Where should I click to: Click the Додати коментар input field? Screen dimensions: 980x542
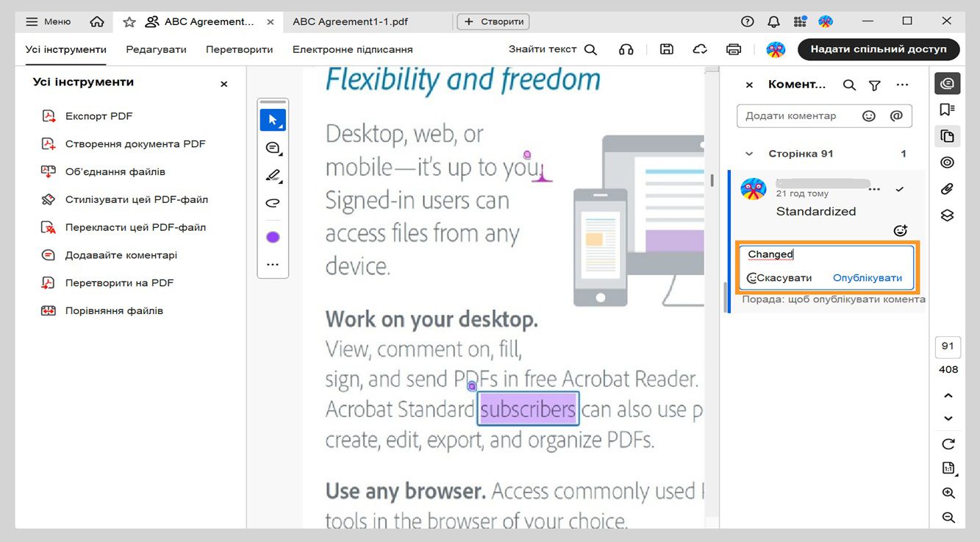click(x=824, y=116)
